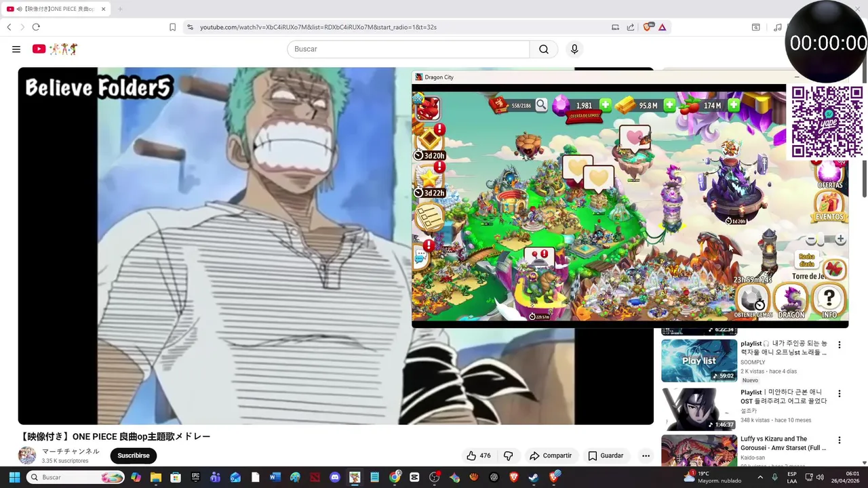Add gems with the plus next to 1,981

(x=605, y=105)
